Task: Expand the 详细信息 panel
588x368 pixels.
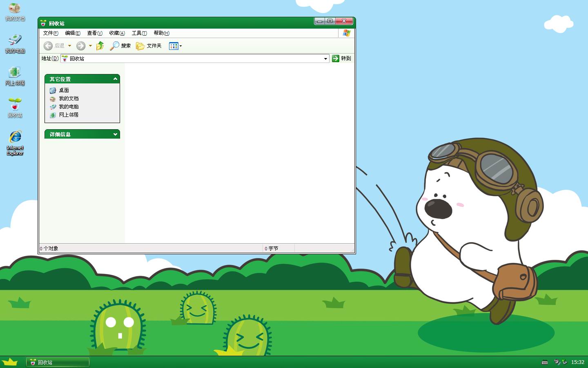Action: coord(115,134)
